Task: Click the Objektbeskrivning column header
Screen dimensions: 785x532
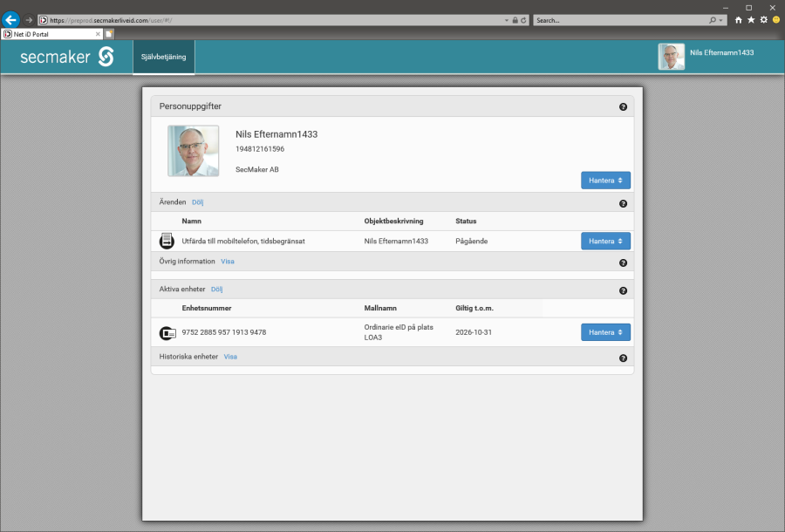Action: 393,222
